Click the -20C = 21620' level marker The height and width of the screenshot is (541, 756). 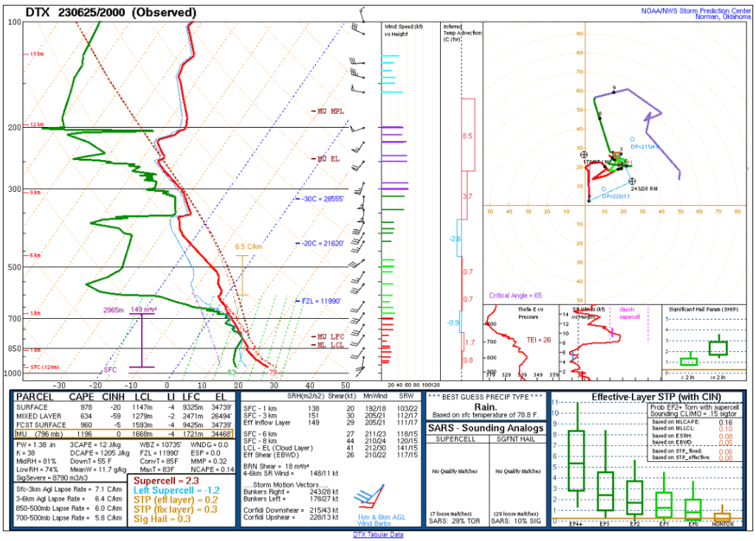[x=318, y=242]
